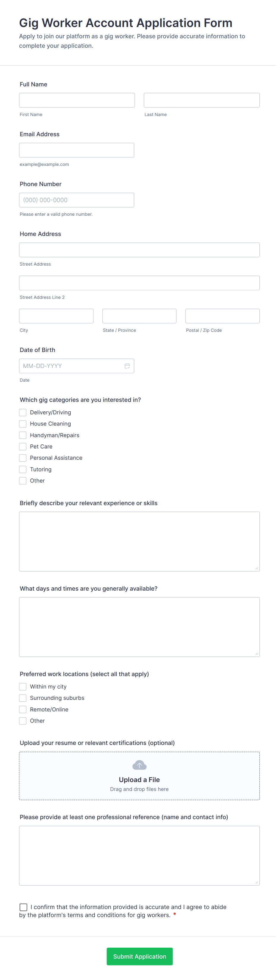276x980 pixels.
Task: Confirm agreement to terms and conditions checkbox
Action: click(x=23, y=907)
